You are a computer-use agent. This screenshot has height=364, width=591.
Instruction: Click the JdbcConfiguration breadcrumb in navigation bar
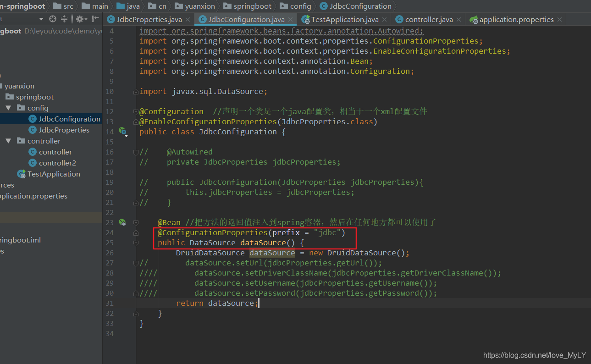coord(356,6)
